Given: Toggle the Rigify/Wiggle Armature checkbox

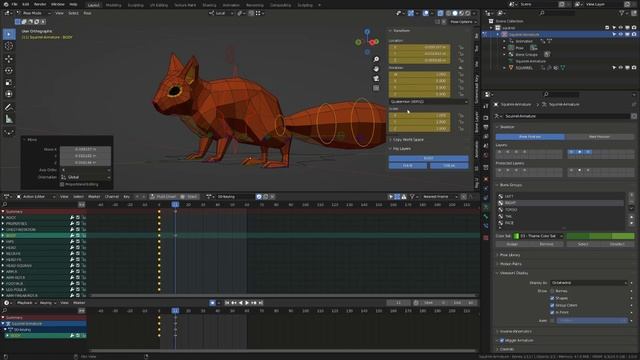Looking at the screenshot, I should (x=502, y=340).
